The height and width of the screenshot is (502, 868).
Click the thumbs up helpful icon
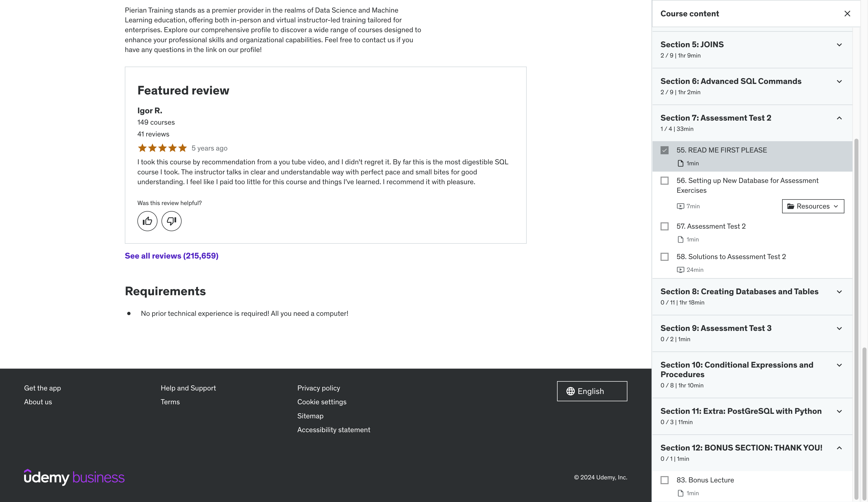pyautogui.click(x=147, y=221)
